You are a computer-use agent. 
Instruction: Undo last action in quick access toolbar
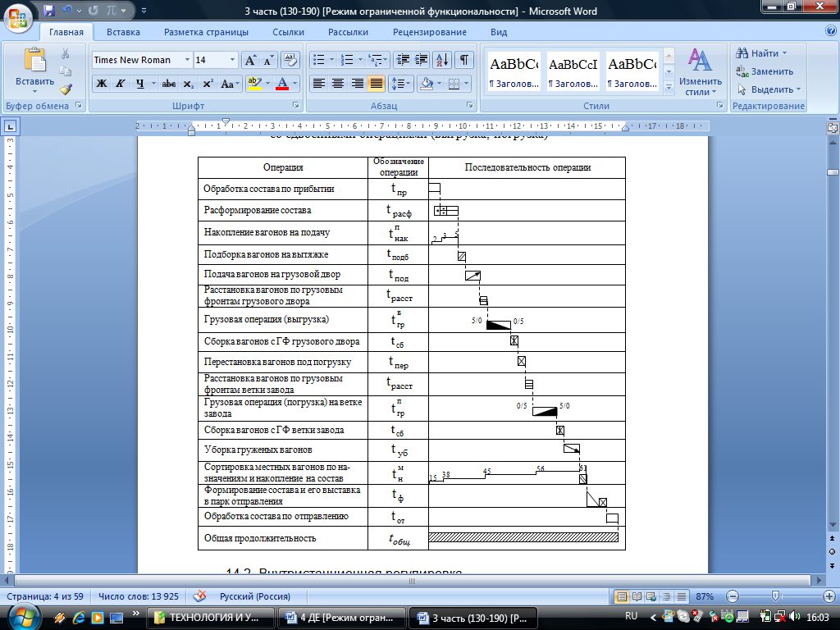point(67,10)
